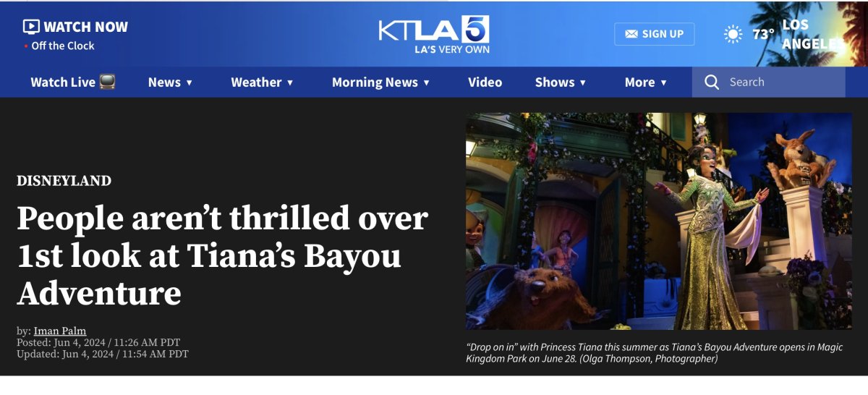Click the Sign Up button
This screenshot has width=868, height=395.
[x=654, y=34]
